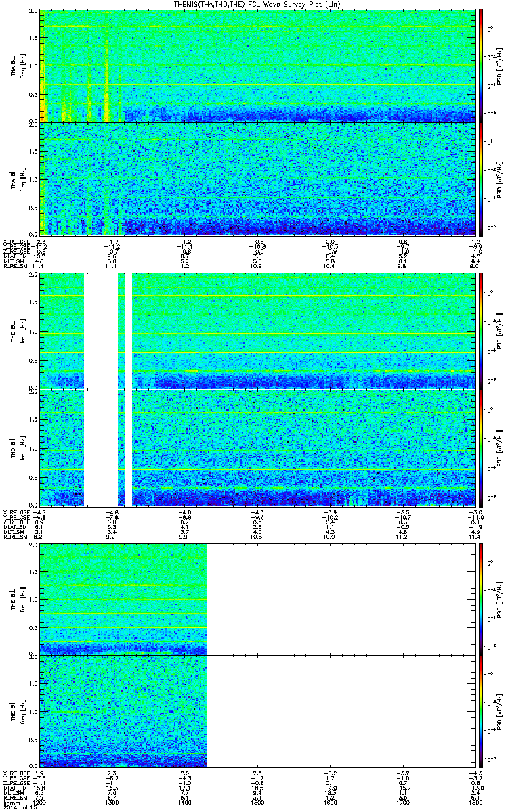Image resolution: width=508 pixels, height=812 pixels.
Task: Click the '1300' time tick label
Action: click(112, 803)
